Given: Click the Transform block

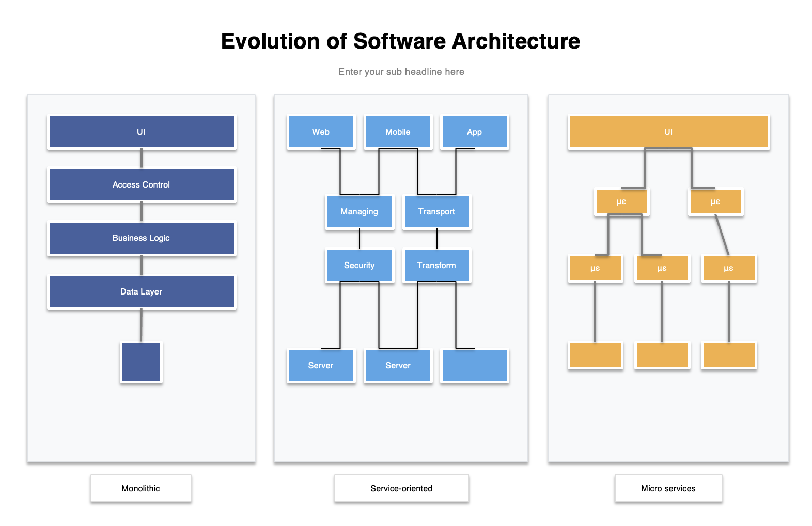Looking at the screenshot, I should coord(436,265).
